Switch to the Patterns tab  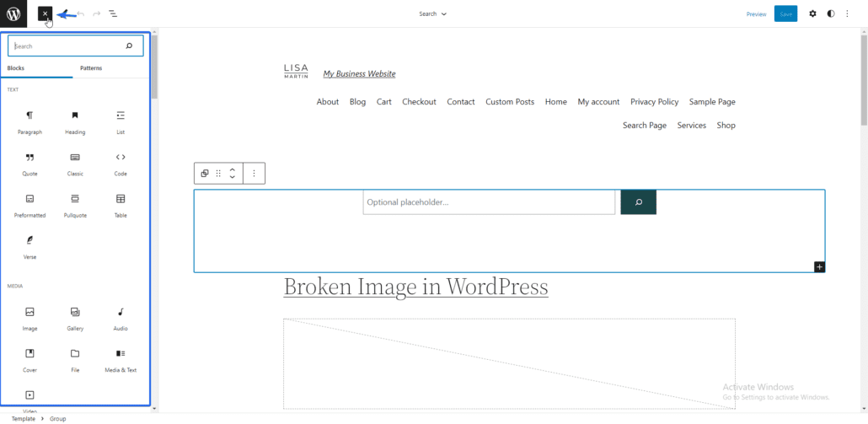tap(91, 68)
